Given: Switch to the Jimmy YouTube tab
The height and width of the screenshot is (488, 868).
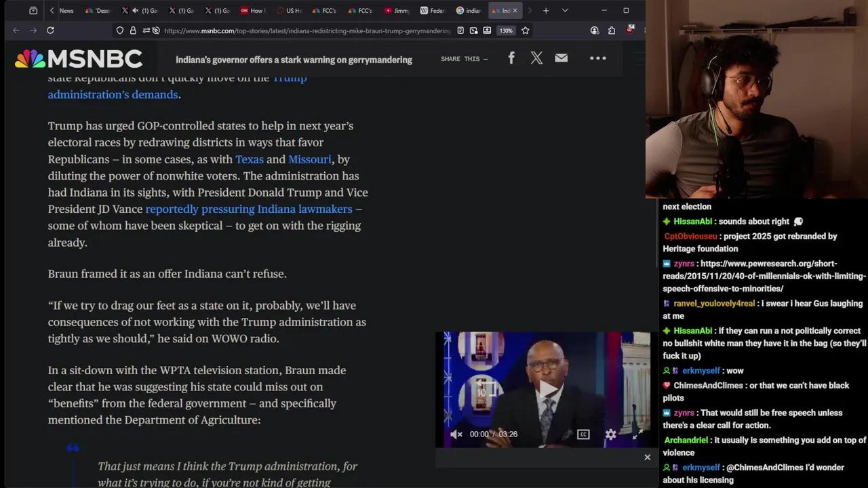Looking at the screenshot, I should click(397, 11).
